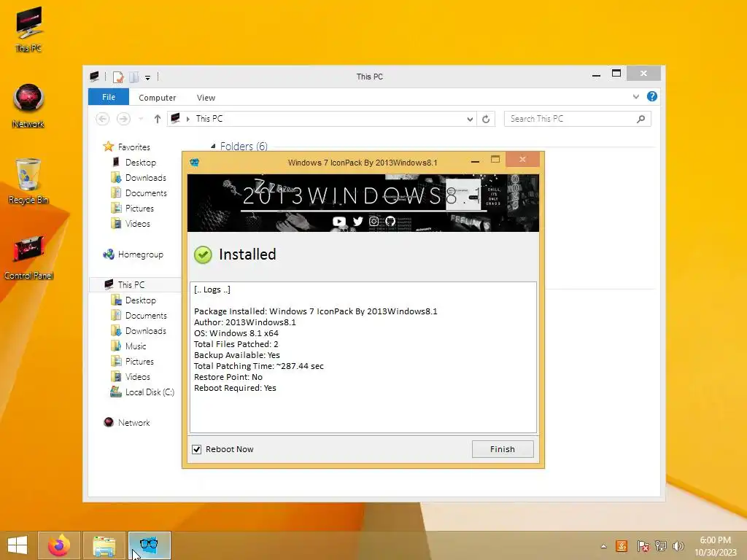Click the Forward navigation arrow in Explorer
747x560 pixels.
pyautogui.click(x=123, y=119)
